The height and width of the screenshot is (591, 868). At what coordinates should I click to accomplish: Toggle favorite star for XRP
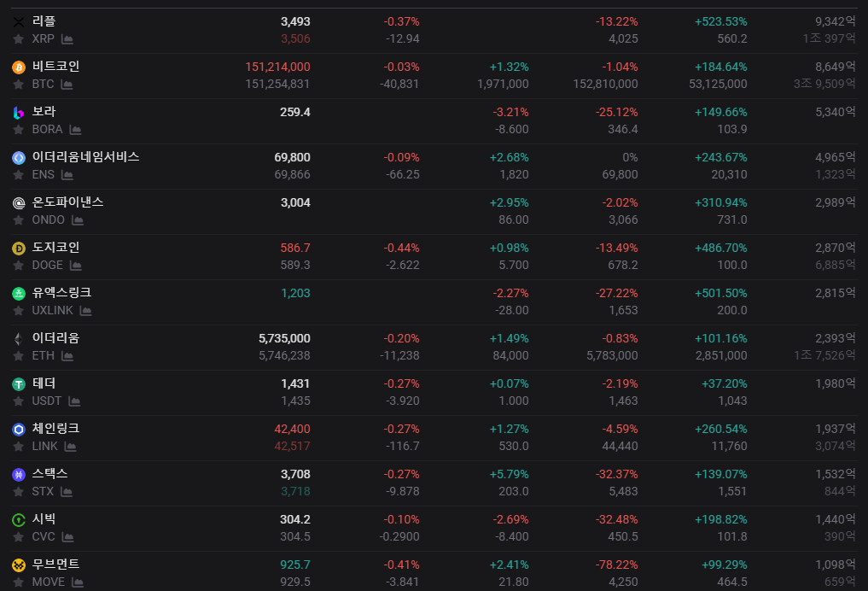click(18, 38)
